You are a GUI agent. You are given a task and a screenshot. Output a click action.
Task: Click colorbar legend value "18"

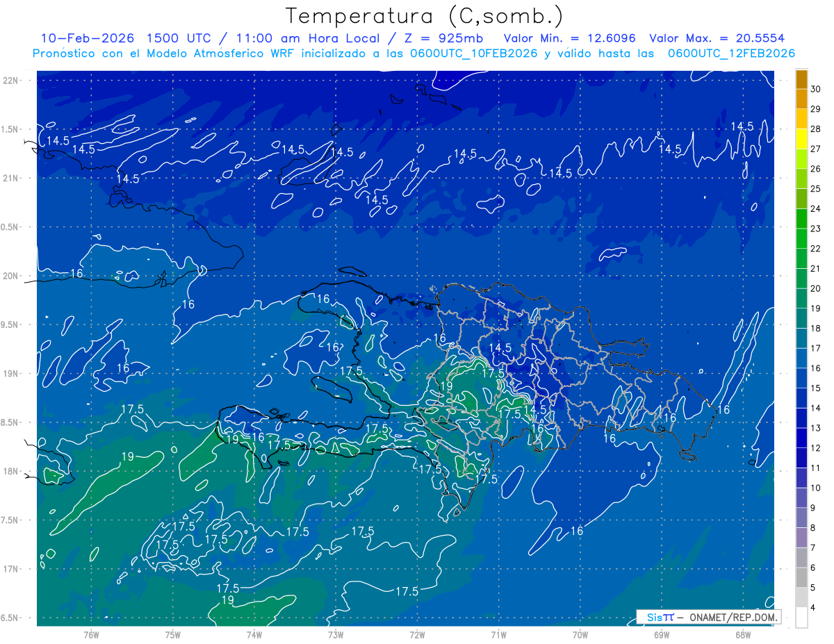[815, 329]
